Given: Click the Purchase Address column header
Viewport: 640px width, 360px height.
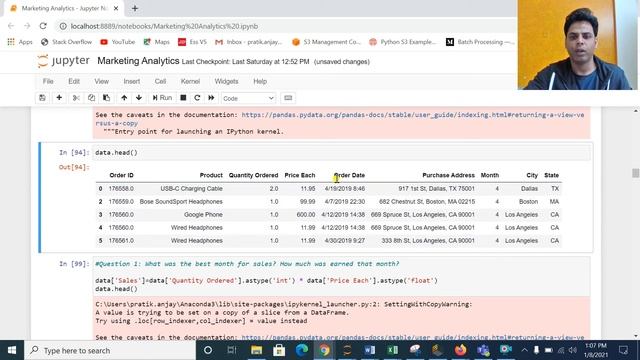Looking at the screenshot, I should pyautogui.click(x=448, y=175).
